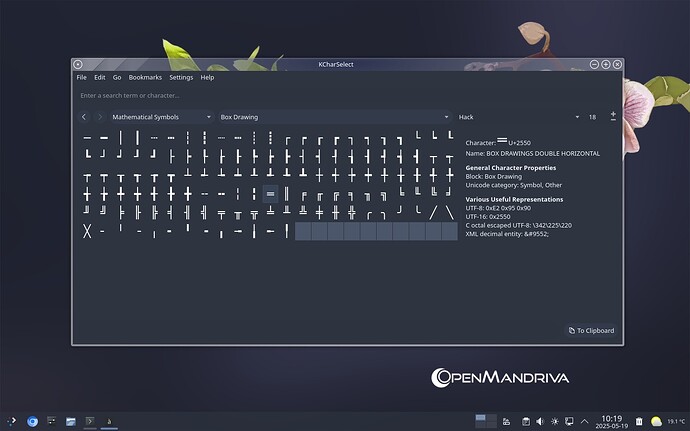The height and width of the screenshot is (431, 690).
Task: Open the volume speaker tray icon
Action: point(540,421)
